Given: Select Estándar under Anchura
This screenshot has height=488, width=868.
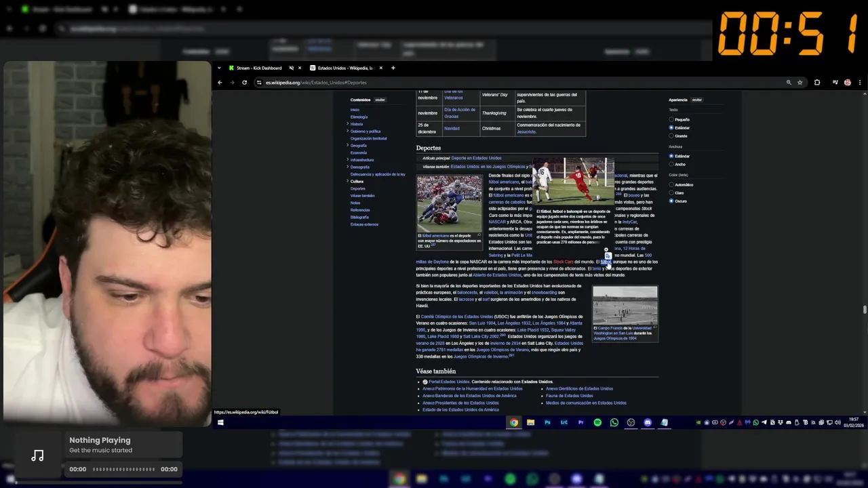Looking at the screenshot, I should (x=671, y=156).
